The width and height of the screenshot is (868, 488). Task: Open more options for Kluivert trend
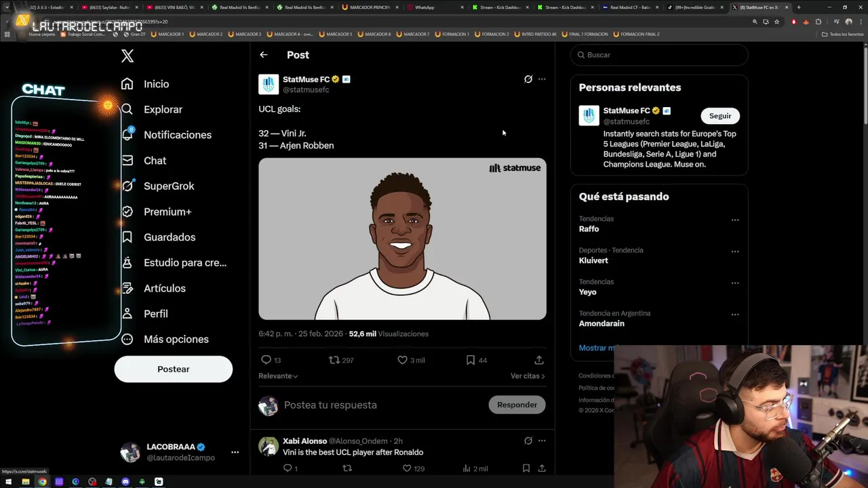735,251
